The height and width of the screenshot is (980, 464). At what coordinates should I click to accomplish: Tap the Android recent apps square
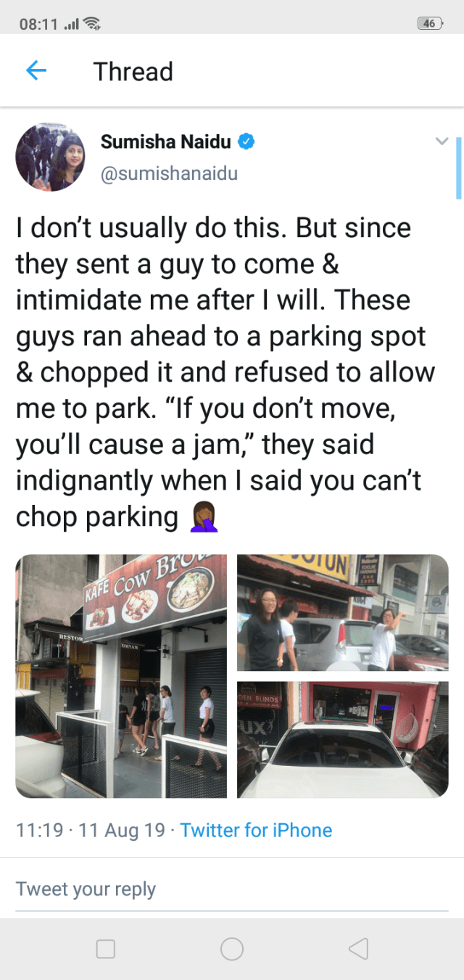click(106, 949)
